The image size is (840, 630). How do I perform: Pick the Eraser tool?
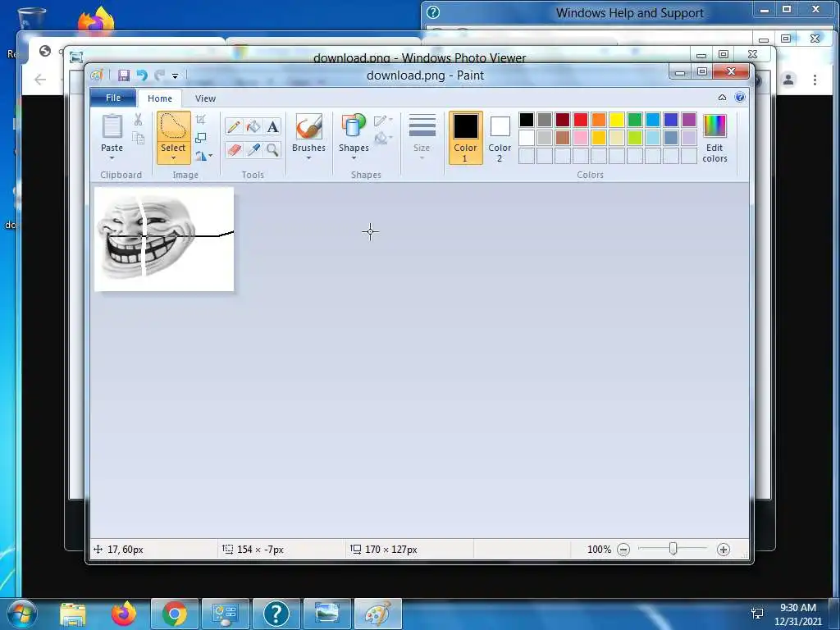click(234, 149)
